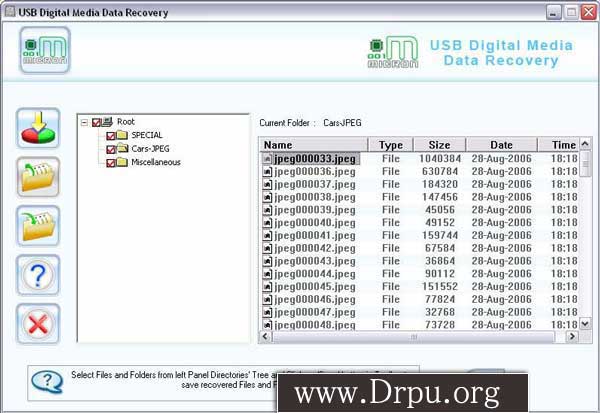Image resolution: width=600 pixels, height=413 pixels.
Task: Click the lower open-folder sidebar icon
Action: (38, 226)
